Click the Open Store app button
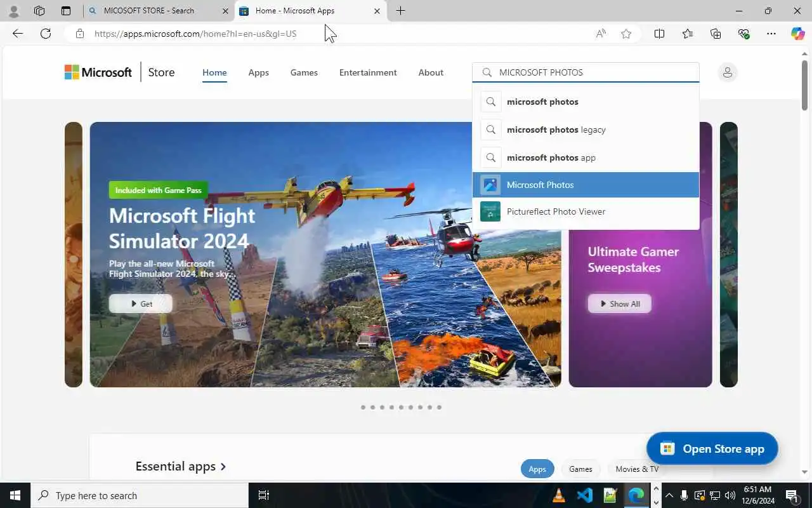The width and height of the screenshot is (812, 508). click(x=712, y=448)
